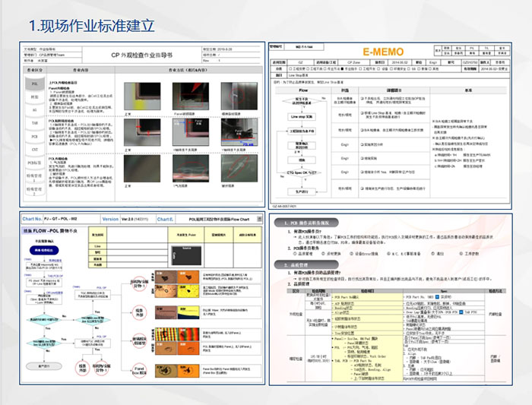Click PCB Part No确认 in yellow checklist
Screen dimensions: 532x405
click(348, 297)
